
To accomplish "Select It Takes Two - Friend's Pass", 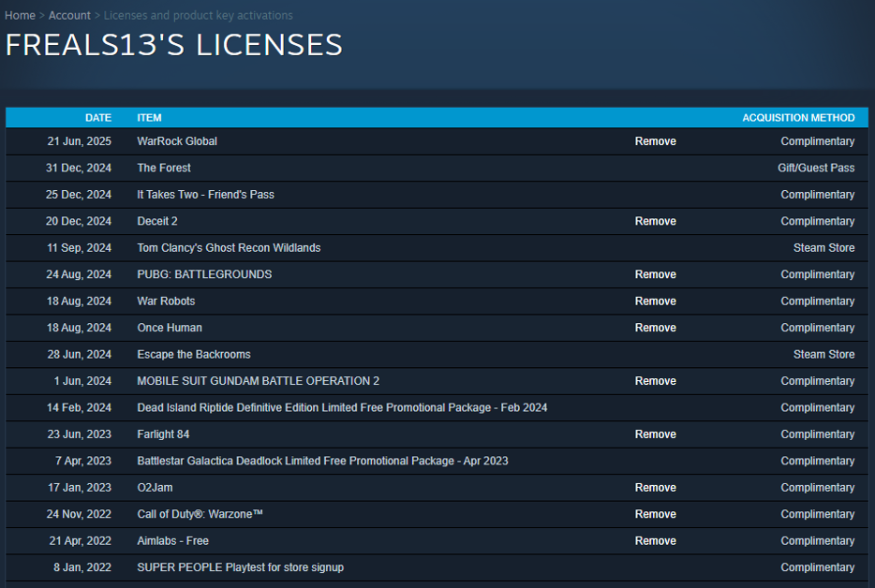I will [x=205, y=195].
